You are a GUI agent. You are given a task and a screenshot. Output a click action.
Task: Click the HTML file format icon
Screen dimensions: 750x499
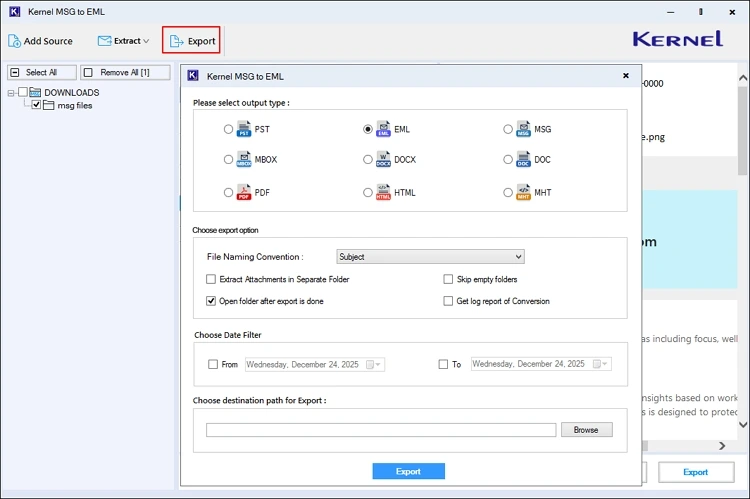pyautogui.click(x=384, y=192)
